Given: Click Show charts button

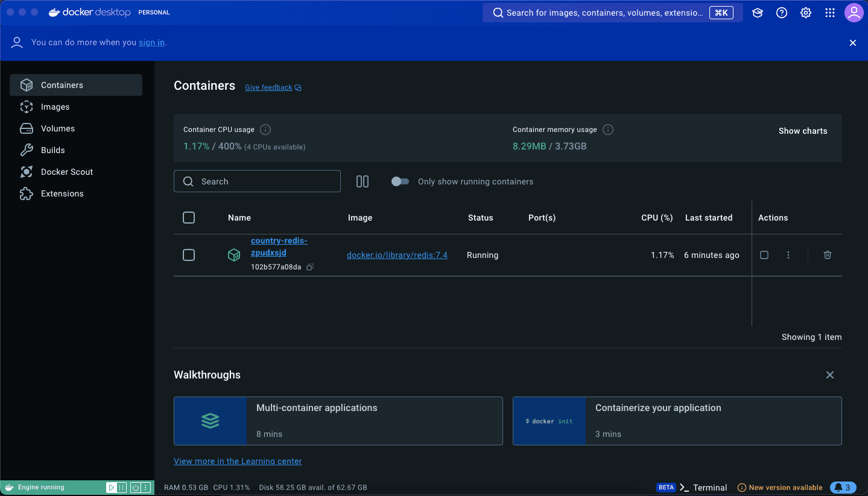Looking at the screenshot, I should 803,131.
